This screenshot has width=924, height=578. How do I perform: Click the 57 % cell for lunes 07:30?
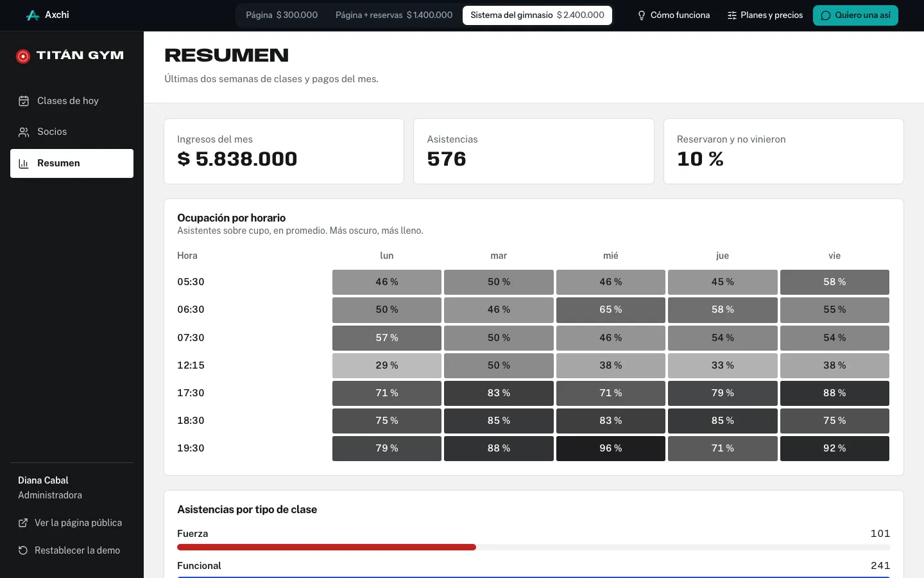pyautogui.click(x=387, y=338)
